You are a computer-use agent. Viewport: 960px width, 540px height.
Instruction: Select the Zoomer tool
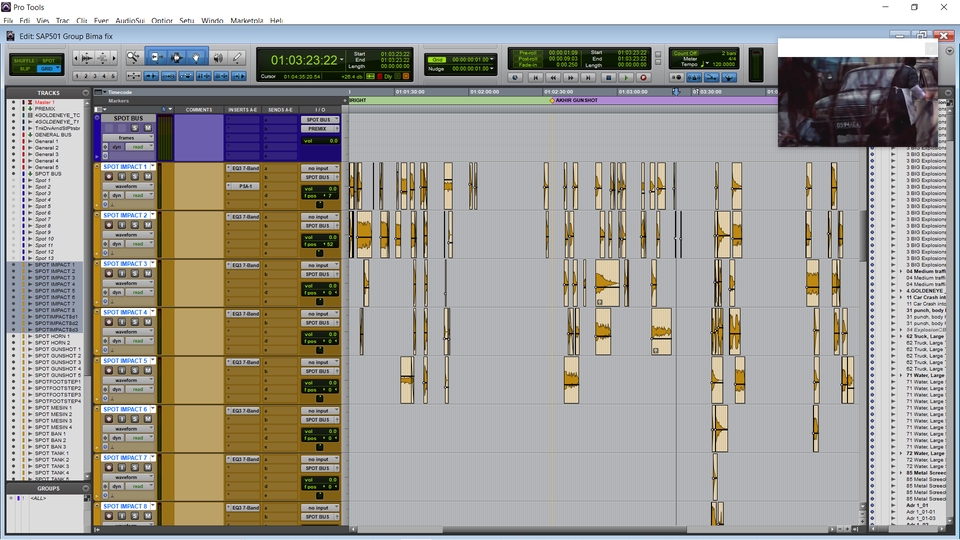[133, 58]
